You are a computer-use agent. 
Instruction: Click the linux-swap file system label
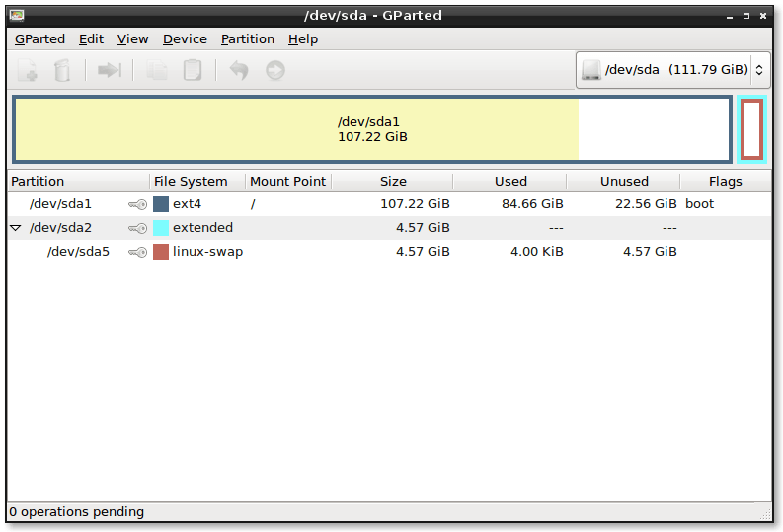point(207,252)
